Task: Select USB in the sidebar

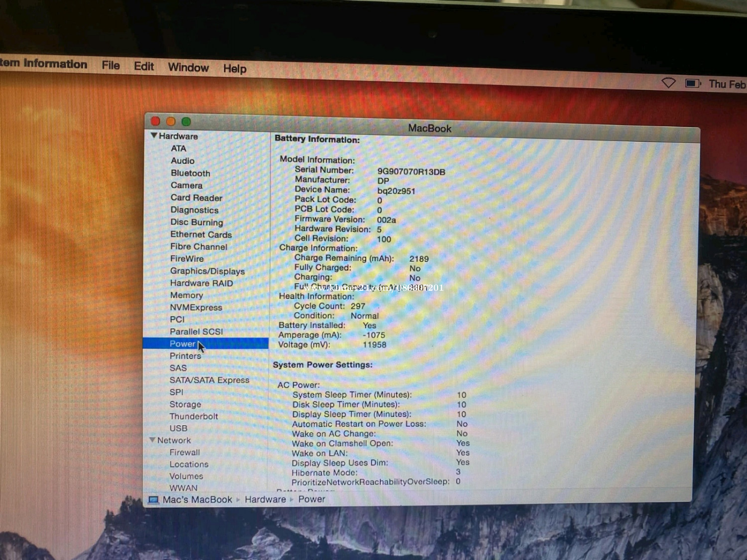Action: [178, 428]
